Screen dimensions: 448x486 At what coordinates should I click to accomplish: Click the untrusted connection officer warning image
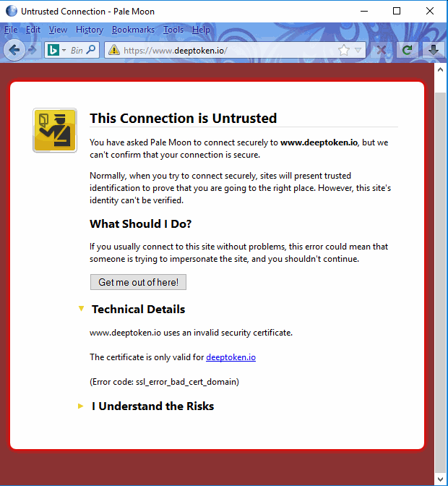[55, 130]
